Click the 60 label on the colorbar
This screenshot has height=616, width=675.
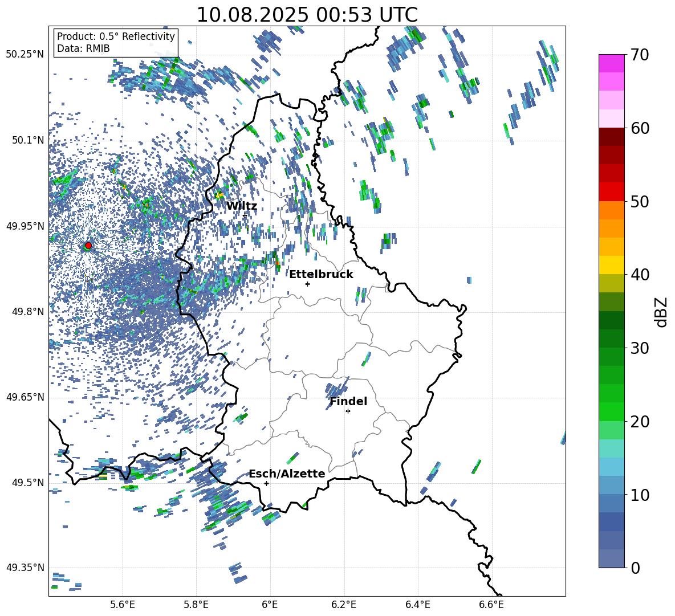click(640, 128)
